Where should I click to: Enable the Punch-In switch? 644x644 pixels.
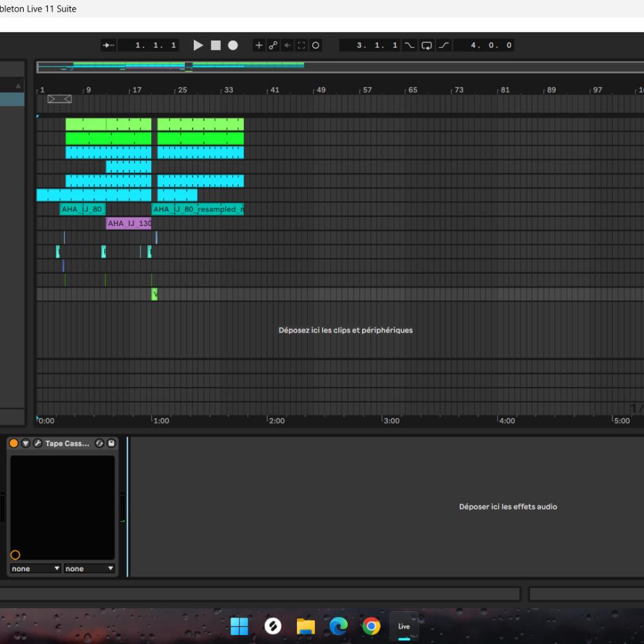(x=410, y=45)
